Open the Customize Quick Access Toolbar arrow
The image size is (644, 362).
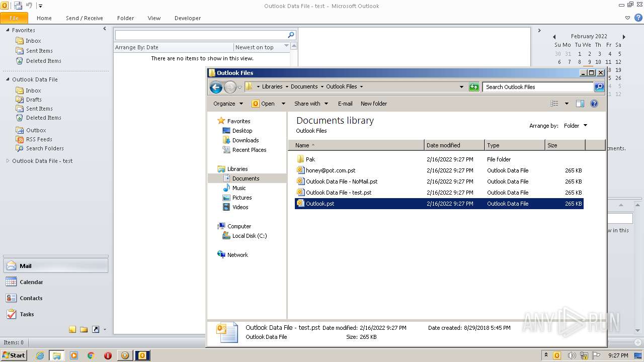pyautogui.click(x=40, y=6)
